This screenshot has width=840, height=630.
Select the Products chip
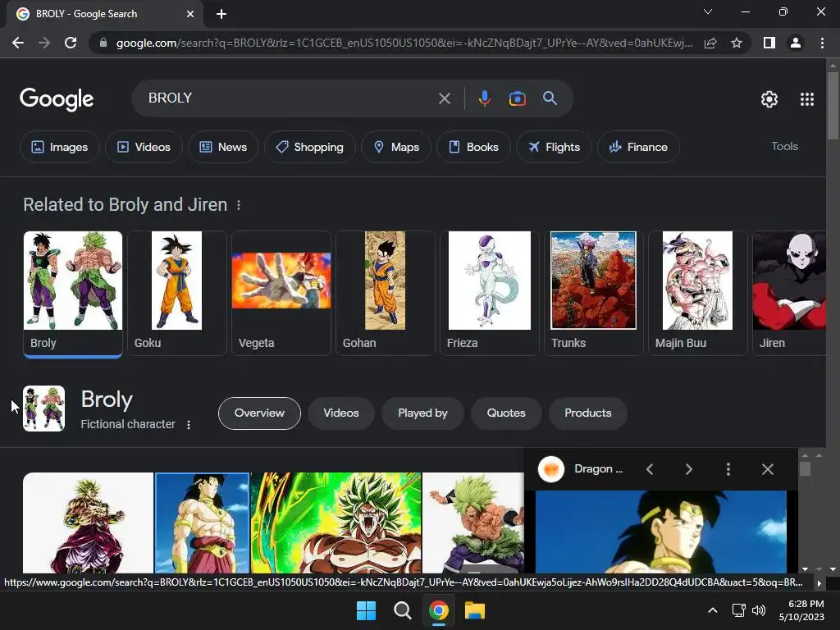click(x=587, y=413)
